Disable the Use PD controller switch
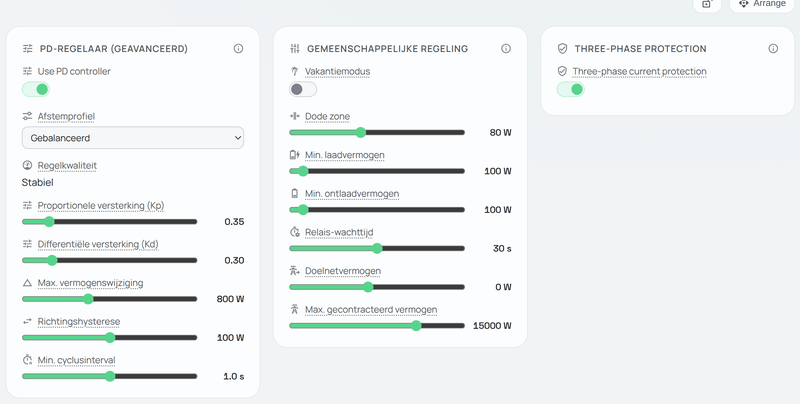Viewport: 800px width, 404px height. coord(36,90)
